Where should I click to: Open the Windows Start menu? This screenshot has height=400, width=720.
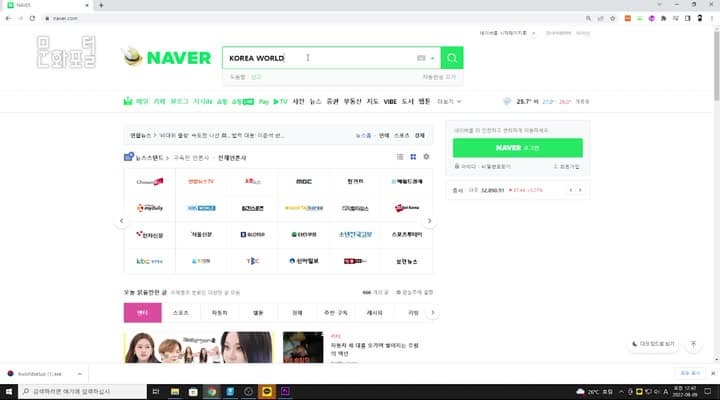(x=9, y=391)
